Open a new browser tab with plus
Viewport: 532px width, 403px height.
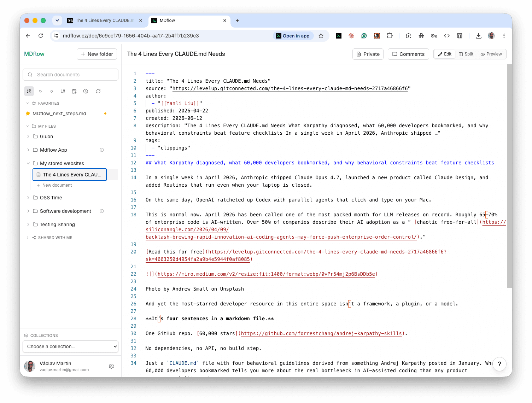coord(238,21)
